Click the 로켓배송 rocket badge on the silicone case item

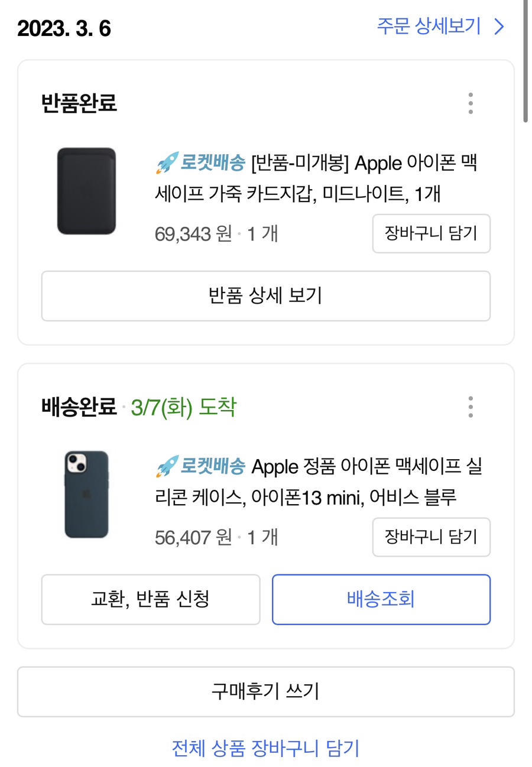pyautogui.click(x=200, y=467)
